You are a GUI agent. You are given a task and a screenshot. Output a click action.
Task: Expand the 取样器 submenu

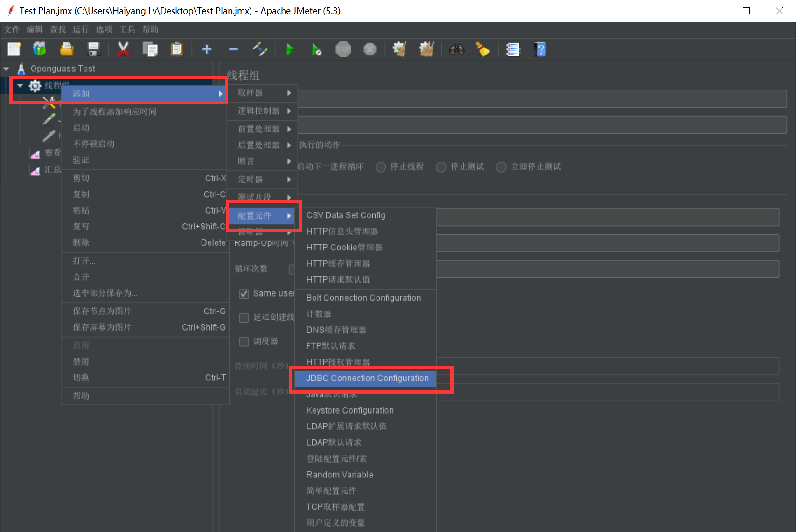tap(263, 93)
